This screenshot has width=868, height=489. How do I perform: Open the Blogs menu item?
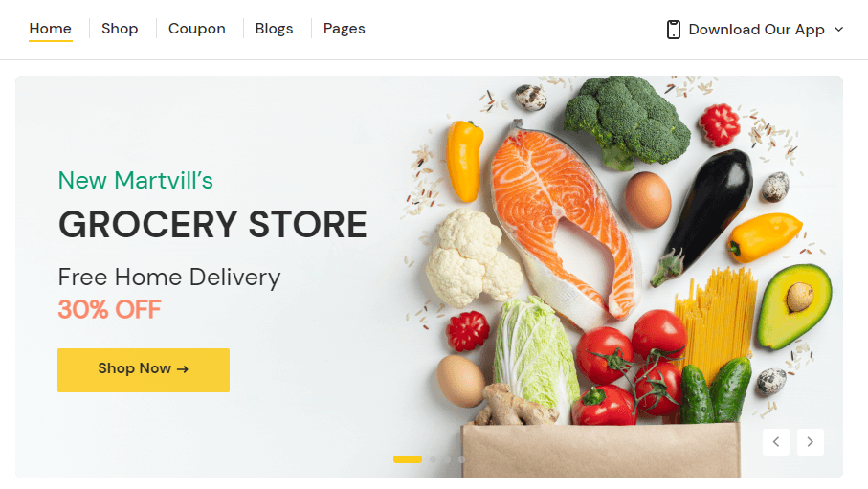(274, 29)
